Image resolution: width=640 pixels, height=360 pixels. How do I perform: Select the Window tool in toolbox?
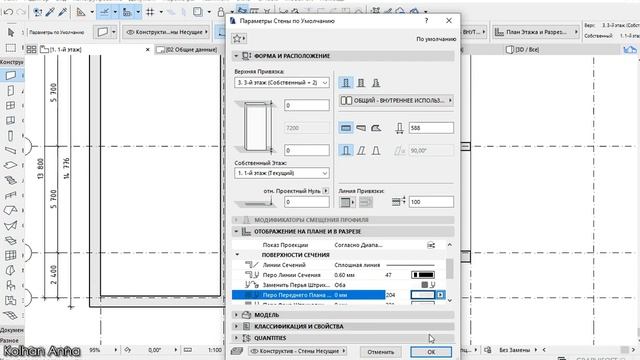11,105
